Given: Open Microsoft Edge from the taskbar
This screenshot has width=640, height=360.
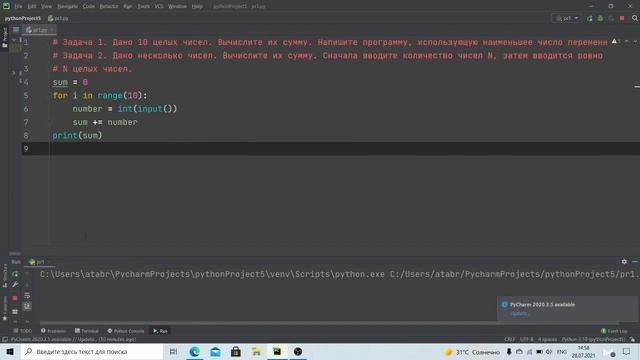Looking at the screenshot, I should [195, 351].
